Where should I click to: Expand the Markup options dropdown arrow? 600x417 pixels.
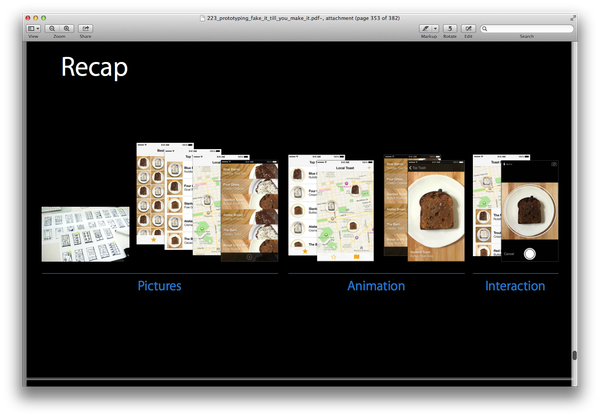pyautogui.click(x=435, y=28)
